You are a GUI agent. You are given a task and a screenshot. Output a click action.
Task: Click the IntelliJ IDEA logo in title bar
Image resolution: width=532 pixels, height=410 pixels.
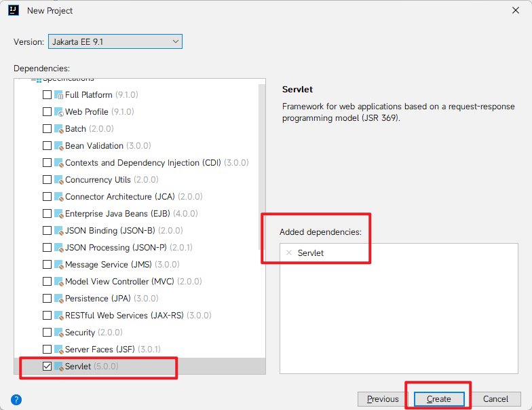[14, 11]
